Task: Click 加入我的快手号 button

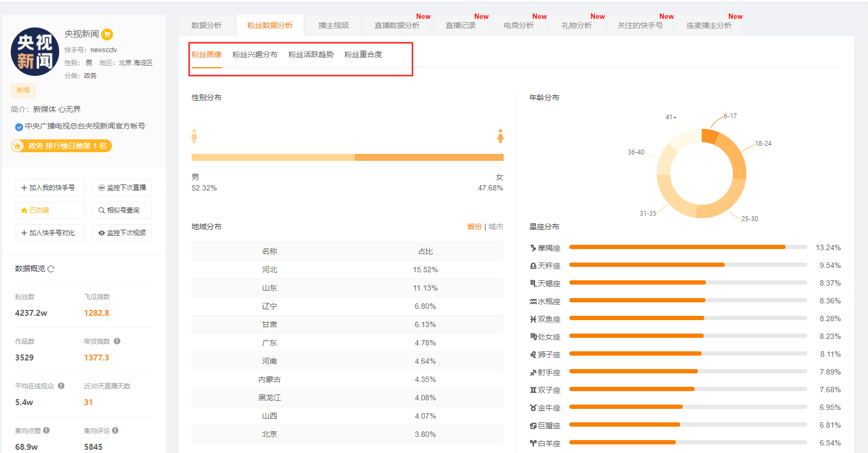Action: click(50, 188)
